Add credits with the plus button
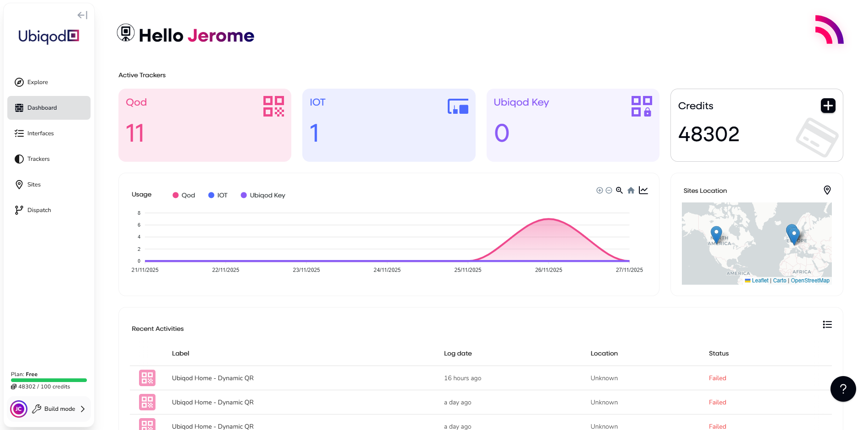 point(828,106)
